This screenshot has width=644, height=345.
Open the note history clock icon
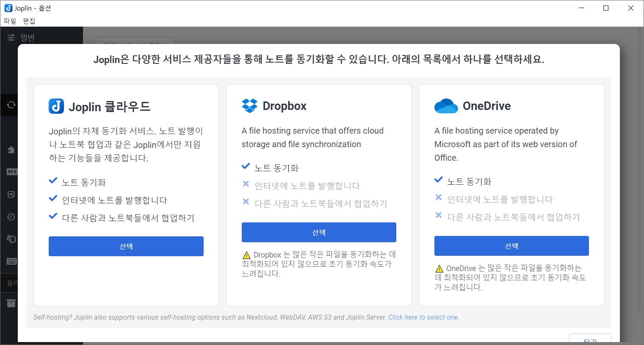11,216
